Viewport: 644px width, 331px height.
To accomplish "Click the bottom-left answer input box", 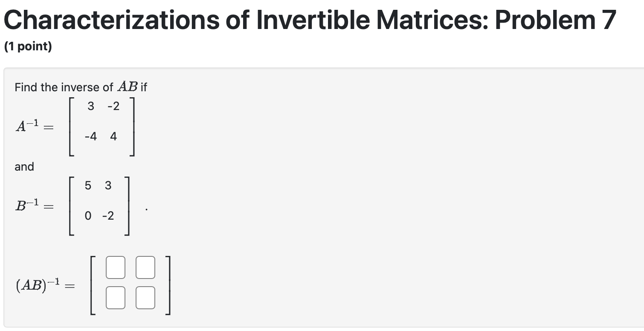I will (x=116, y=297).
